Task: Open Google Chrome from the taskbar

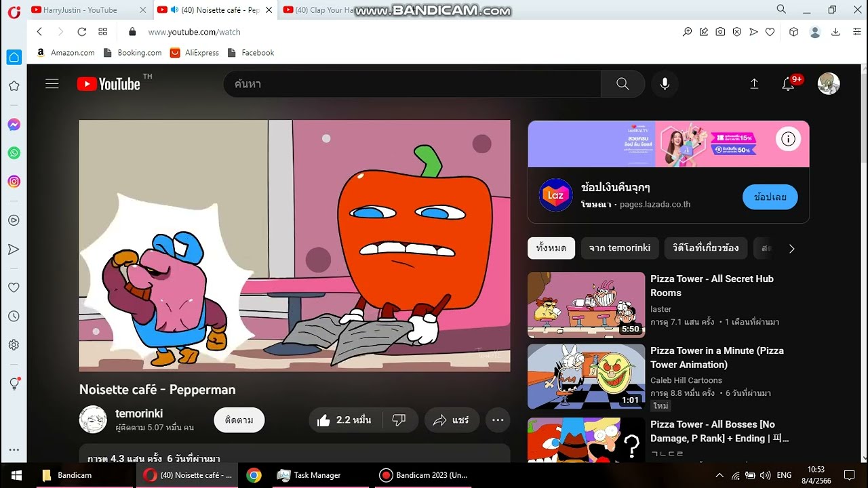Action: tap(254, 475)
